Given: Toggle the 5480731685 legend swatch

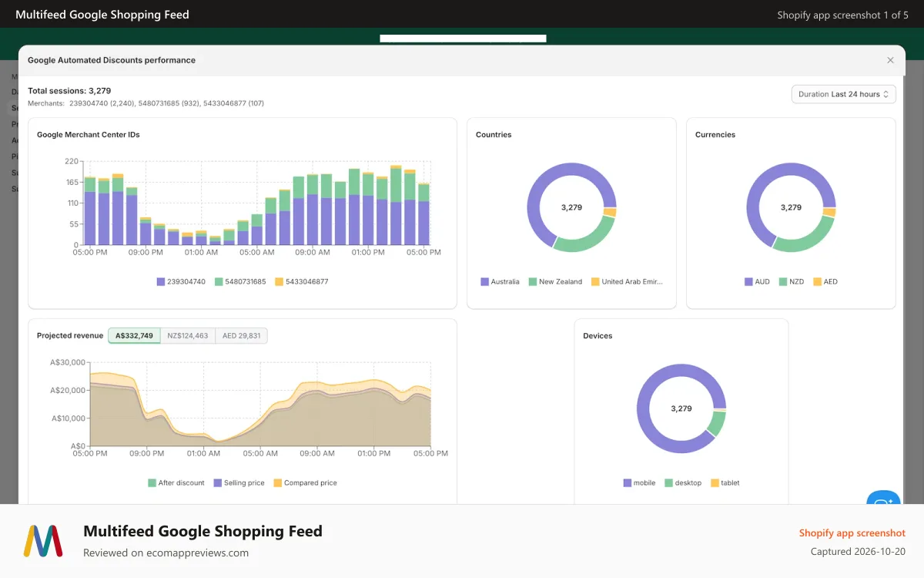Looking at the screenshot, I should click(219, 282).
